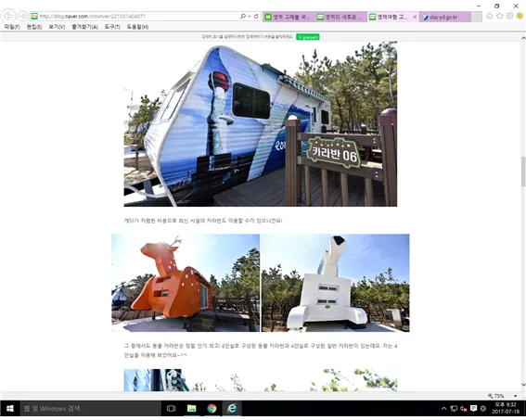Click the input method tray icon
Viewport: 526px width, 420px height.
[483, 409]
